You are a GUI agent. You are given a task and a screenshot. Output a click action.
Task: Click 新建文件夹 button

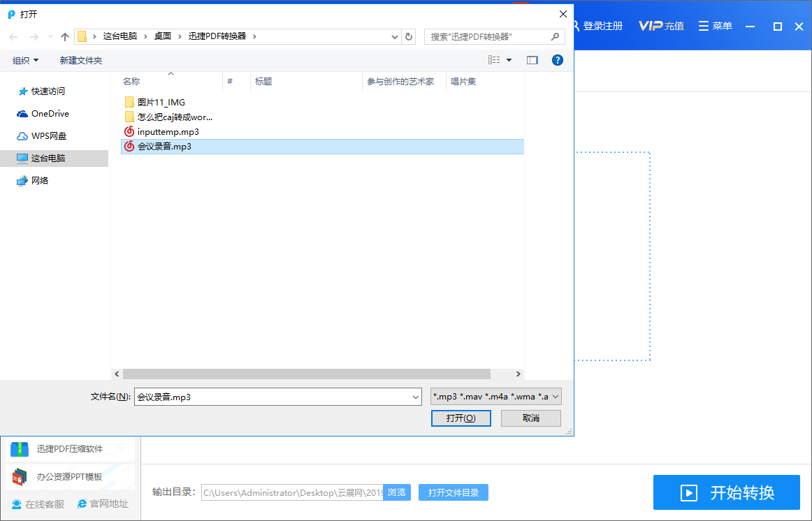(81, 61)
